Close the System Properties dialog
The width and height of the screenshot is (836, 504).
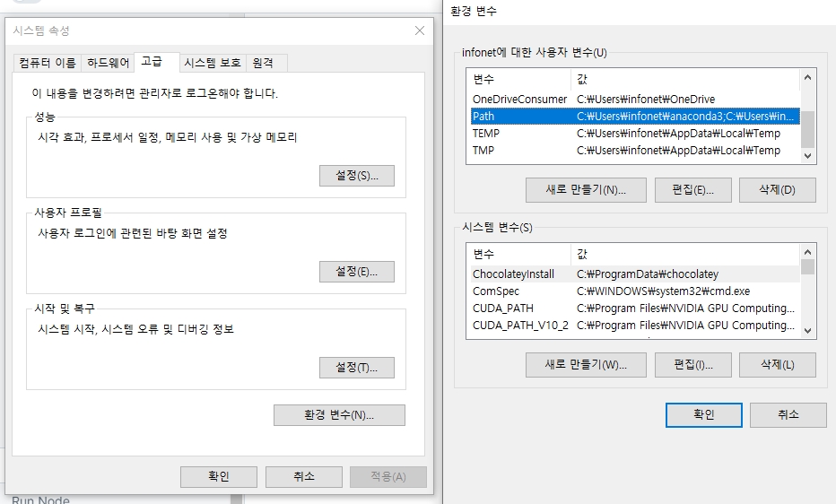(419, 31)
